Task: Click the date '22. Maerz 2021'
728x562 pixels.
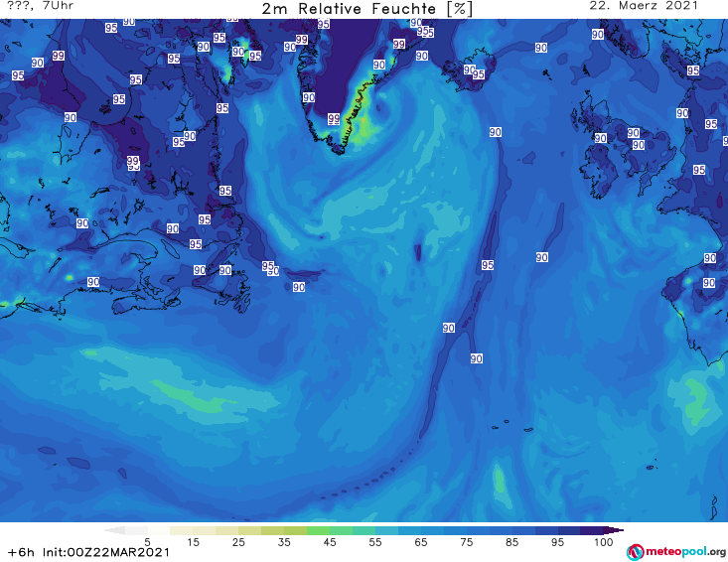Action: 644,6
